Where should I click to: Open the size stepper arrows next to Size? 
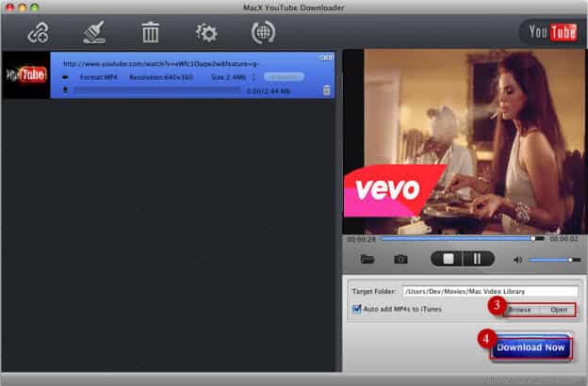(253, 77)
